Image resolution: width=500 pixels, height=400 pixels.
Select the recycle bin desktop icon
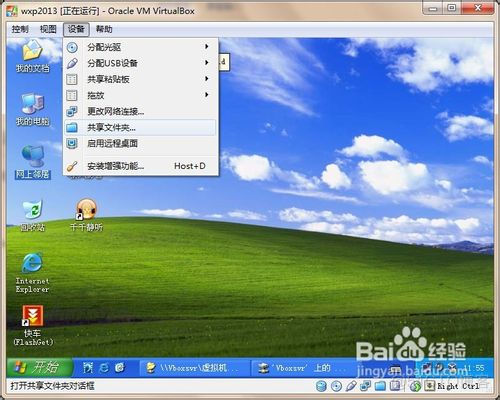click(33, 216)
